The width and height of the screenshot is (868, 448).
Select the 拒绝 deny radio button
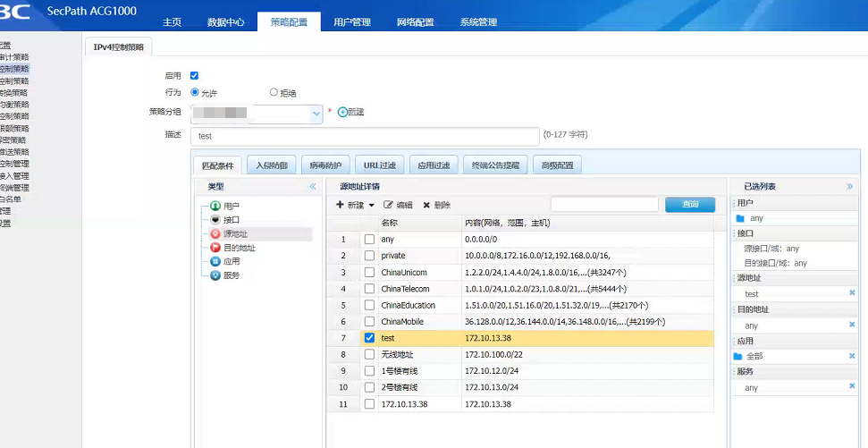(274, 92)
